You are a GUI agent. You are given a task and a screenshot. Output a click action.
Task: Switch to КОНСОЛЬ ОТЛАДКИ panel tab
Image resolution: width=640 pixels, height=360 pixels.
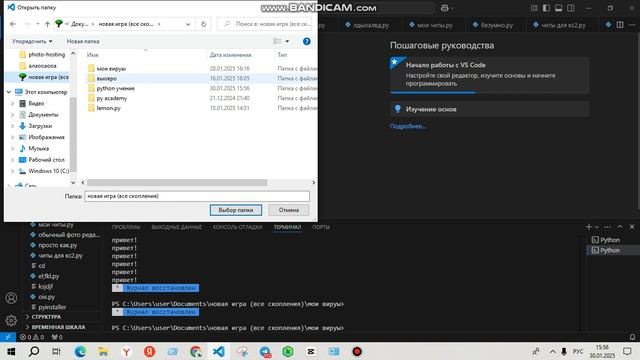point(238,227)
